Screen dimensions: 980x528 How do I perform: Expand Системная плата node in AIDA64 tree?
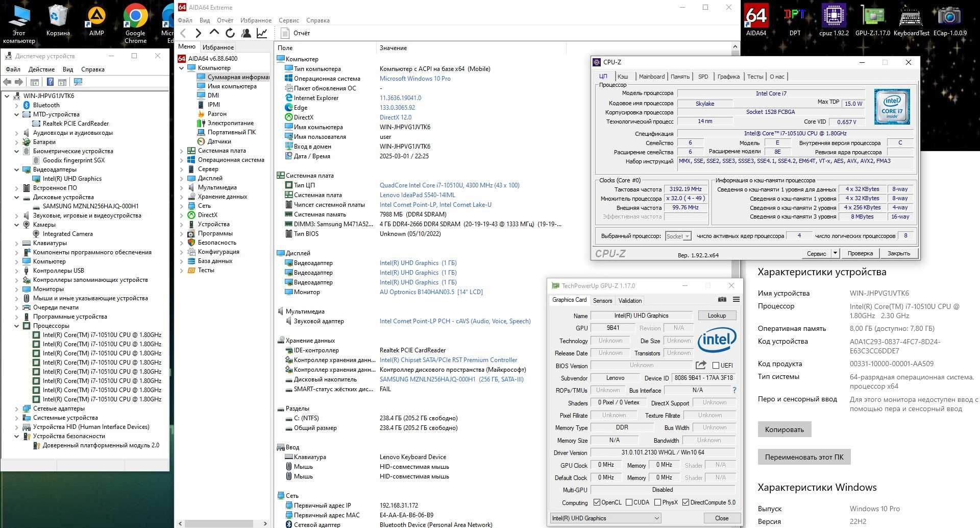pos(182,151)
